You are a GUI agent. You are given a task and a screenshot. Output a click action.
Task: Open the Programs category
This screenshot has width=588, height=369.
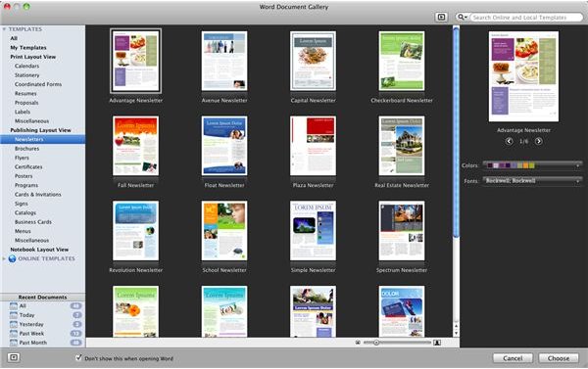26,185
